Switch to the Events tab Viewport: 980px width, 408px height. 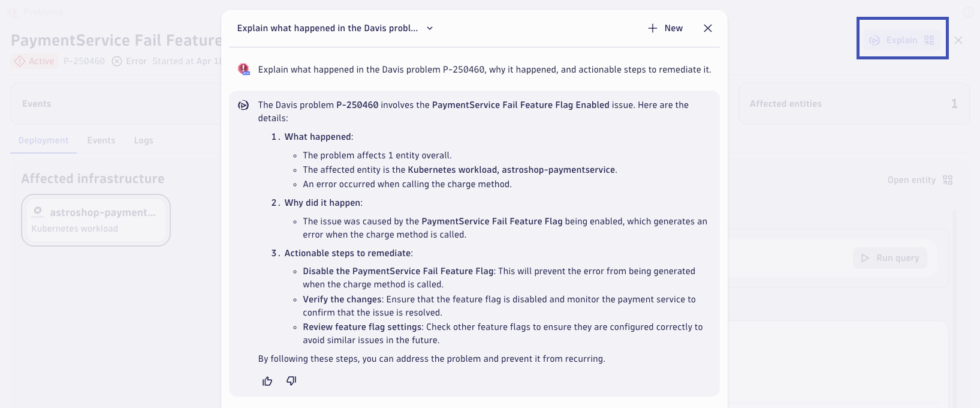point(101,140)
